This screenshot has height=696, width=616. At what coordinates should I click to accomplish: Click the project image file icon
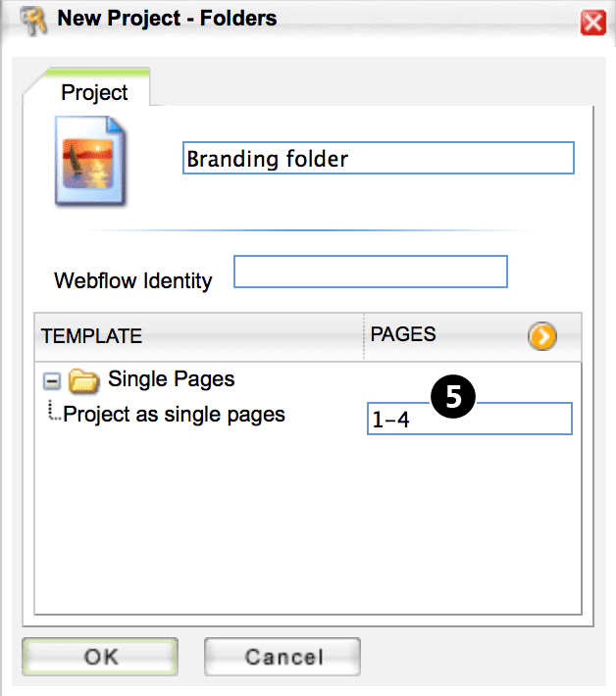tap(90, 162)
